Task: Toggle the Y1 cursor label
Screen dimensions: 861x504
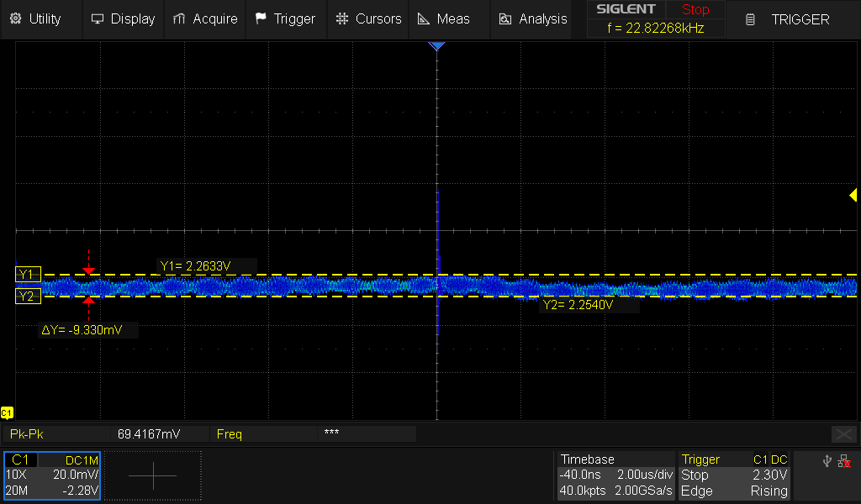Action: click(x=26, y=275)
